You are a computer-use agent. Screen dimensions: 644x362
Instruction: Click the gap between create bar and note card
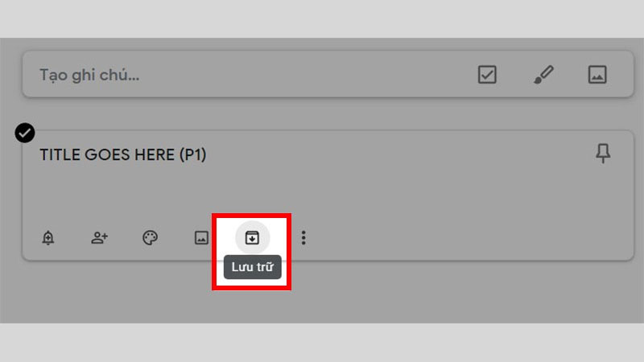(328, 113)
